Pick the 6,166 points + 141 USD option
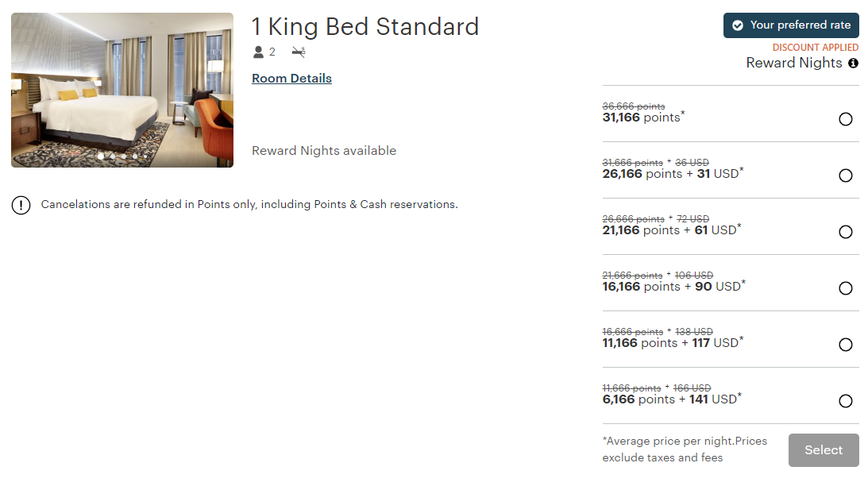This screenshot has height=486, width=868. [x=846, y=401]
